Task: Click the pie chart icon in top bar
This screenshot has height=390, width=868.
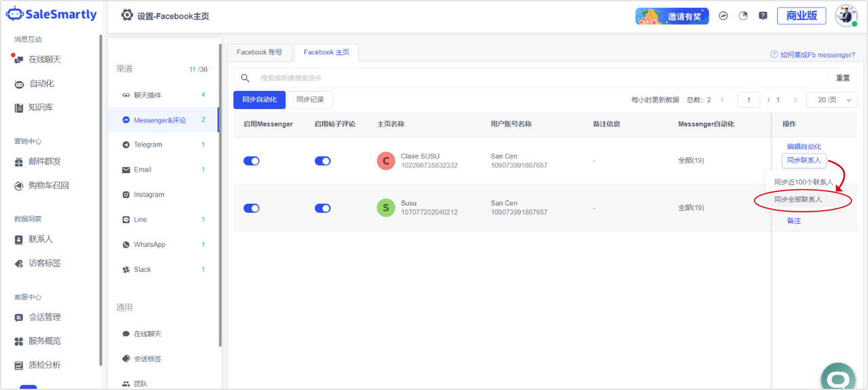Action: coord(743,16)
